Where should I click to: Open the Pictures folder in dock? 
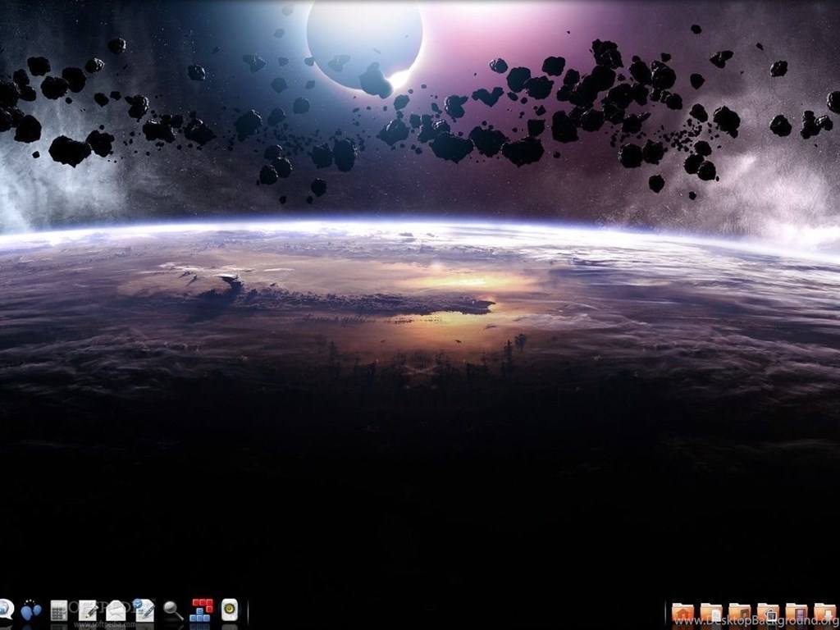[768, 612]
